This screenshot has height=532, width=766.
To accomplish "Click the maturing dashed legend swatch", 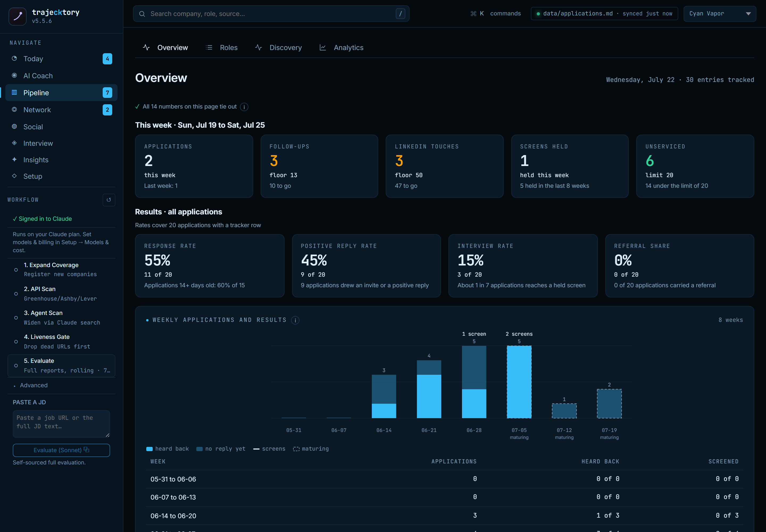I will coord(296,449).
